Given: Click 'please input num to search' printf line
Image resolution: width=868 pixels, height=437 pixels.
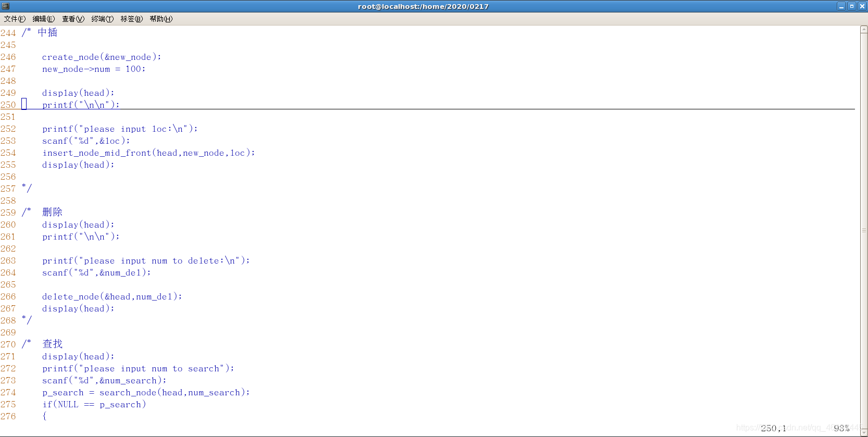Looking at the screenshot, I should [x=138, y=368].
